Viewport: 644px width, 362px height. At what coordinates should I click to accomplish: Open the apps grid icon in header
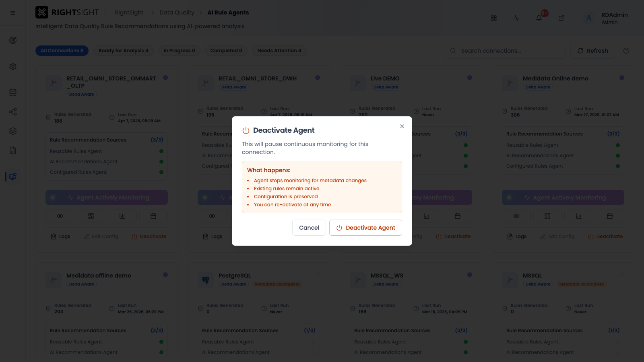[x=494, y=18]
